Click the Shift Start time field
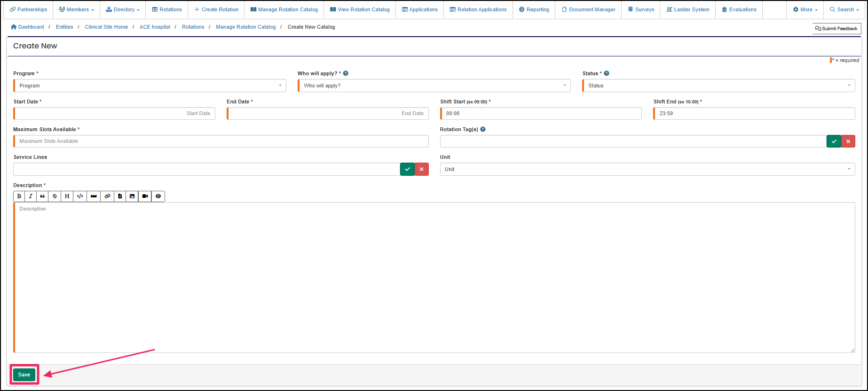The width and height of the screenshot is (868, 391). (541, 113)
